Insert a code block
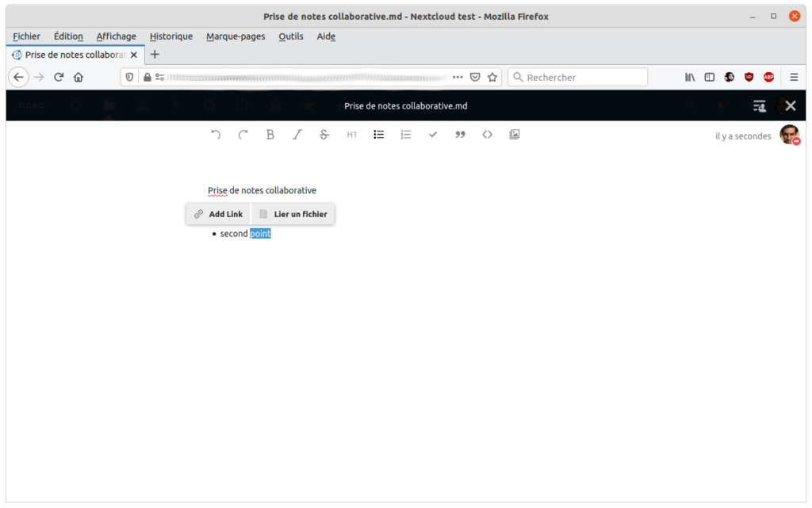 488,135
